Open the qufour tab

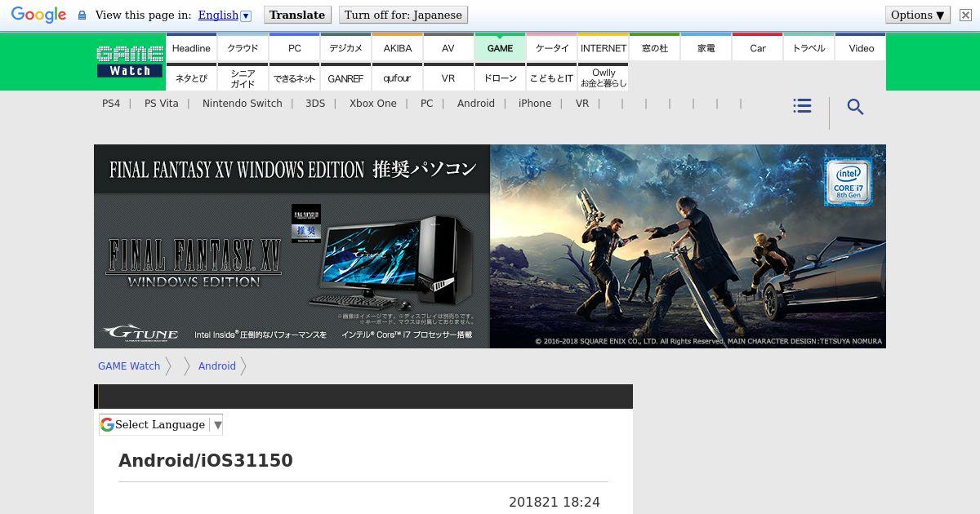397,78
